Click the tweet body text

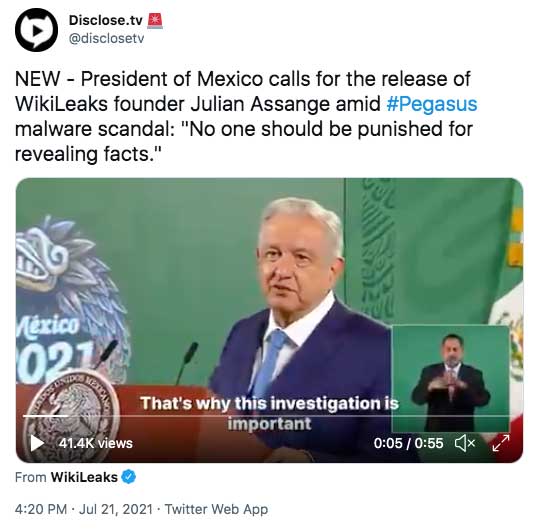[x=246, y=116]
